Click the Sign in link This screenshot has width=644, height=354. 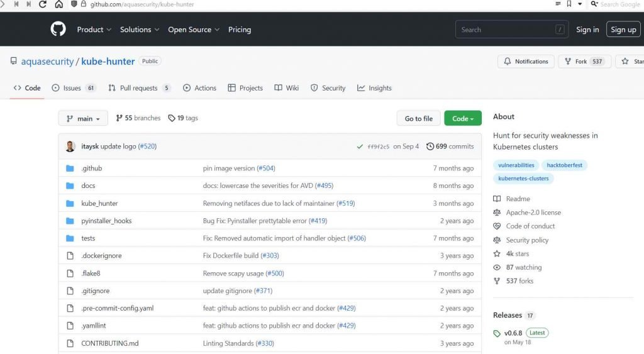tap(587, 30)
